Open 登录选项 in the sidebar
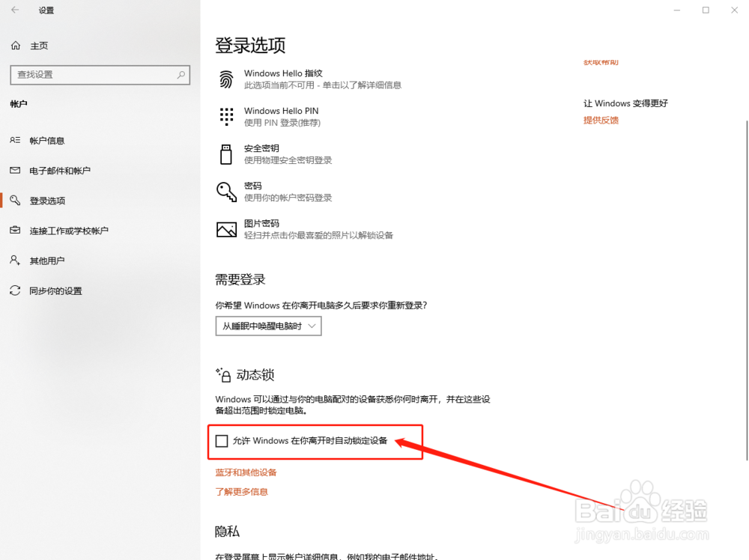Image resolution: width=749 pixels, height=560 pixels. pyautogui.click(x=47, y=201)
